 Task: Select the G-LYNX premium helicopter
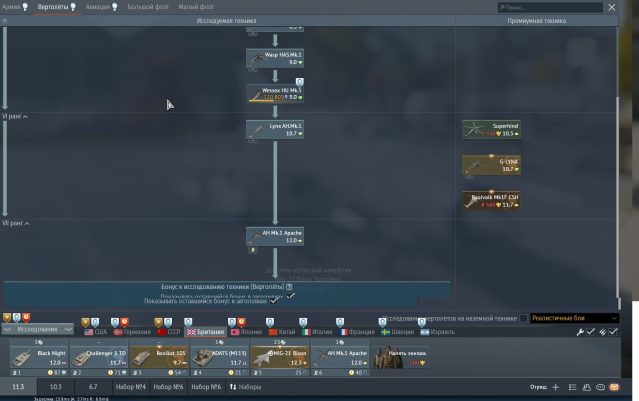pos(490,164)
